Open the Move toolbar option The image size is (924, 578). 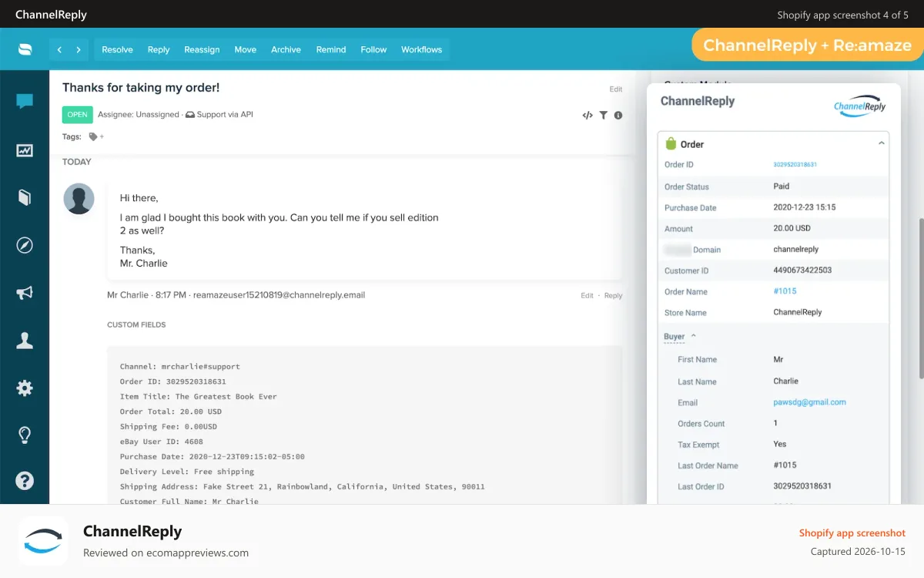pyautogui.click(x=246, y=49)
